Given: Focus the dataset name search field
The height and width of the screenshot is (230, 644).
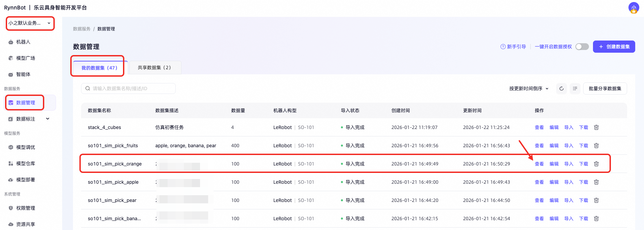Looking at the screenshot, I should 128,88.
